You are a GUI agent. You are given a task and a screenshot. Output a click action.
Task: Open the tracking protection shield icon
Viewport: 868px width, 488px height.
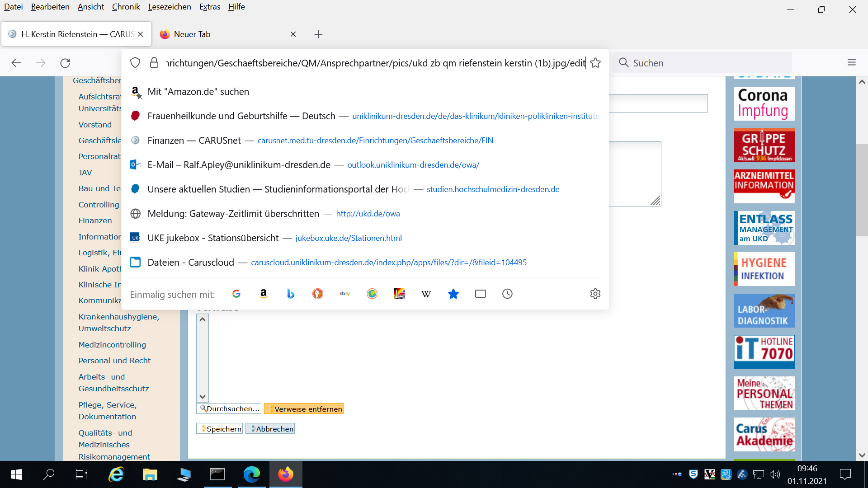(135, 63)
